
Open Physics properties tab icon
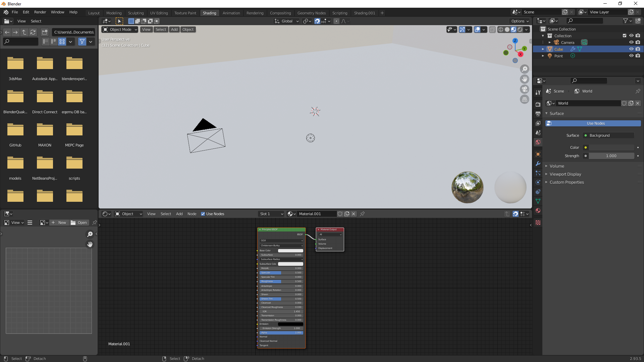[538, 182]
